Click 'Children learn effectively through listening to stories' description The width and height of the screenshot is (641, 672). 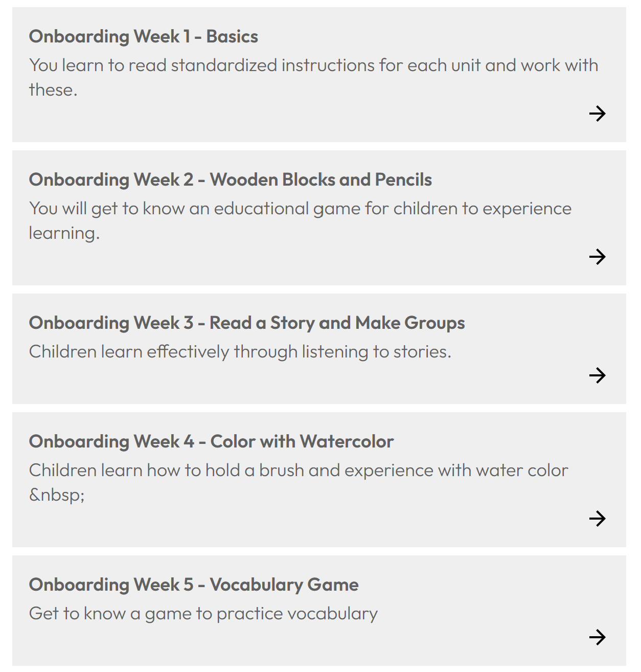(240, 352)
